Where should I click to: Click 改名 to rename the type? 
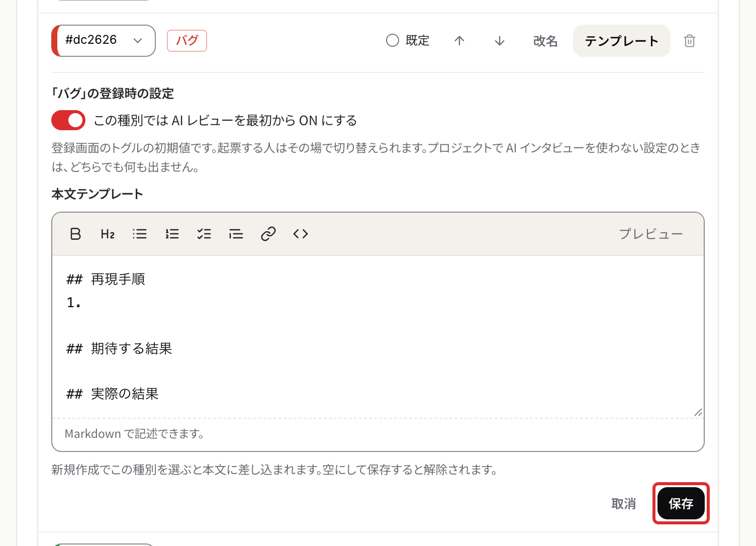(x=545, y=41)
